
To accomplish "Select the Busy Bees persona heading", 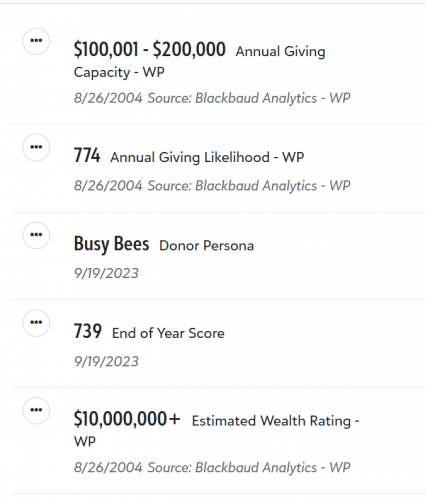I will (111, 244).
